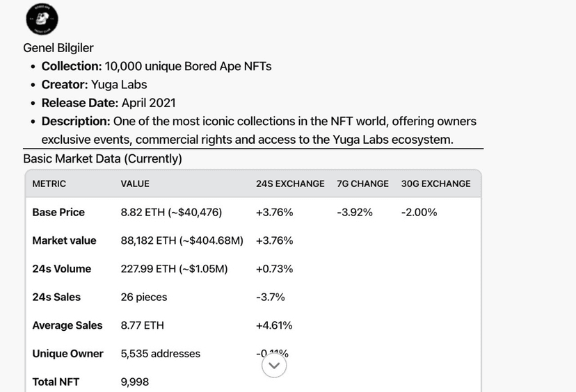Screen dimensions: 576x392
Task: Click the METRIC column header
Action: pos(49,184)
